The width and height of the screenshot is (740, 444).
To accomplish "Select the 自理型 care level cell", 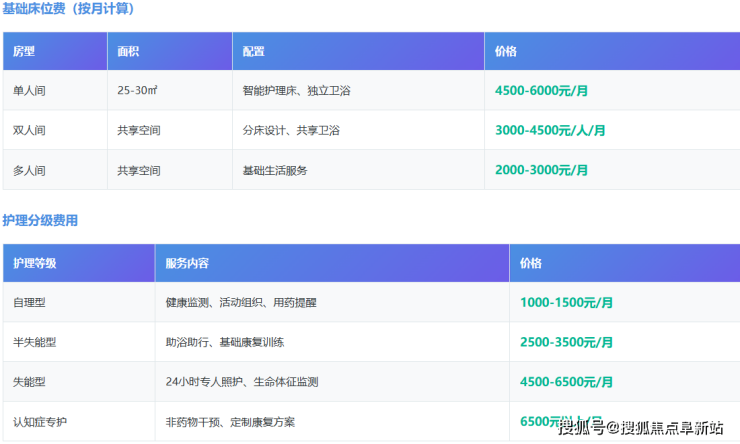I will click(29, 302).
